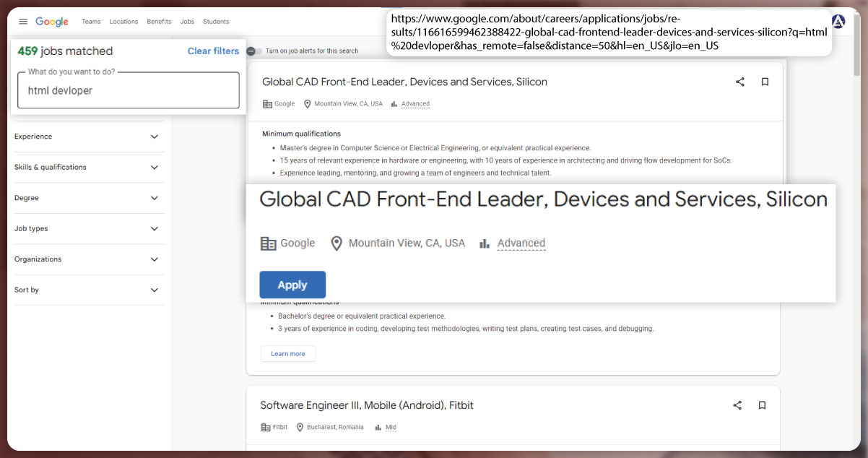Screen dimensions: 868x458
Task: Select the "Bachelor's degree or equivalent practical experience" line
Action: click(362, 316)
